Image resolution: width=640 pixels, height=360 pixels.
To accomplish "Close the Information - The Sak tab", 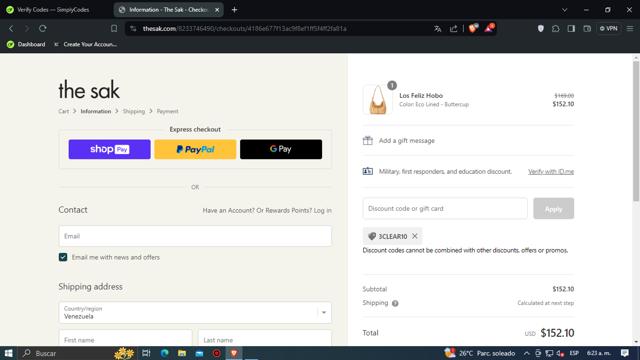I will 217,9.
